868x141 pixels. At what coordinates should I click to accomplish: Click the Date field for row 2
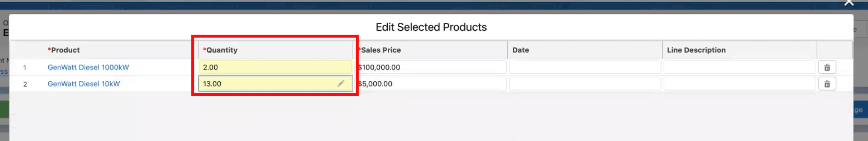[584, 84]
